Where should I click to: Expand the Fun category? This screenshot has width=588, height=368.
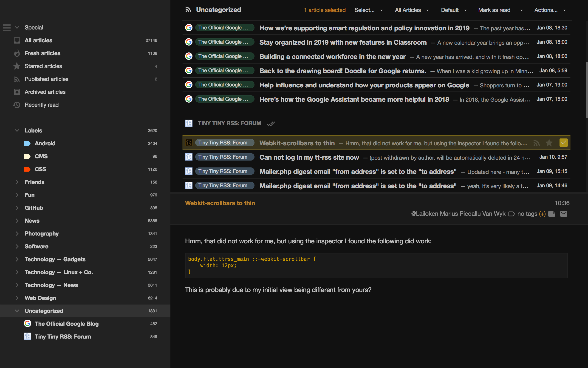[17, 195]
